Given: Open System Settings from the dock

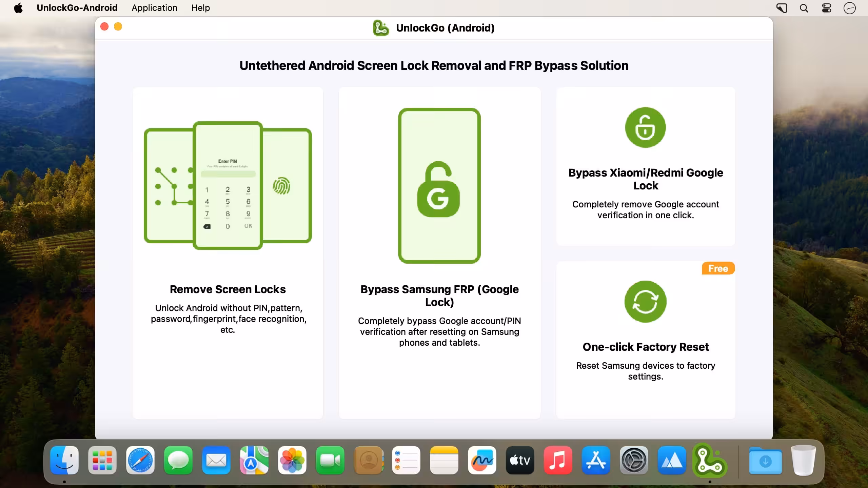Looking at the screenshot, I should point(634,460).
